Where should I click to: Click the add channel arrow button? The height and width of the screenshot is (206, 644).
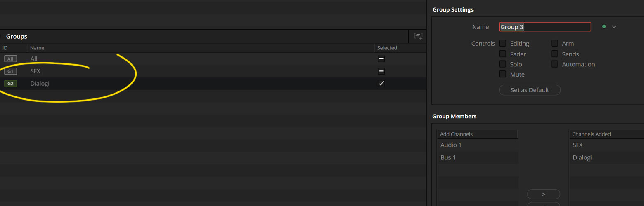pyautogui.click(x=544, y=194)
